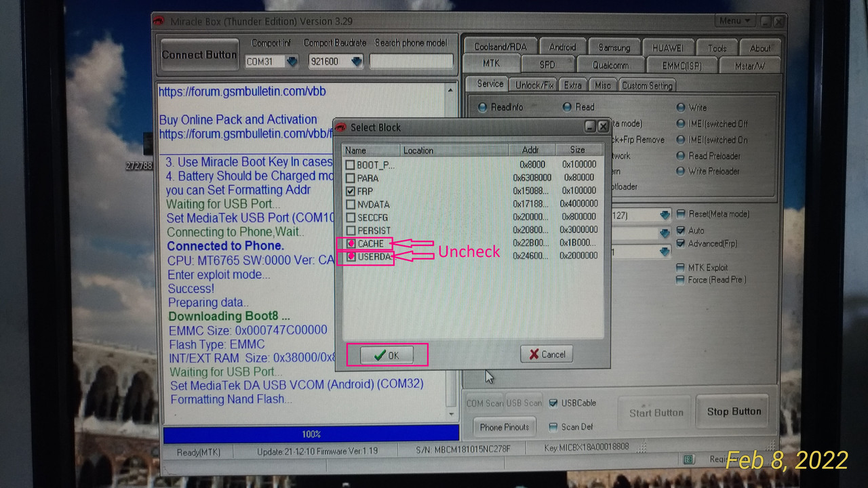Click the Addr column header
Image resolution: width=868 pixels, height=488 pixels.
coord(531,150)
